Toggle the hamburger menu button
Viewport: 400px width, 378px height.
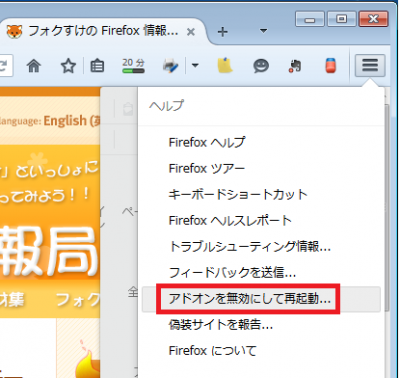(x=370, y=65)
